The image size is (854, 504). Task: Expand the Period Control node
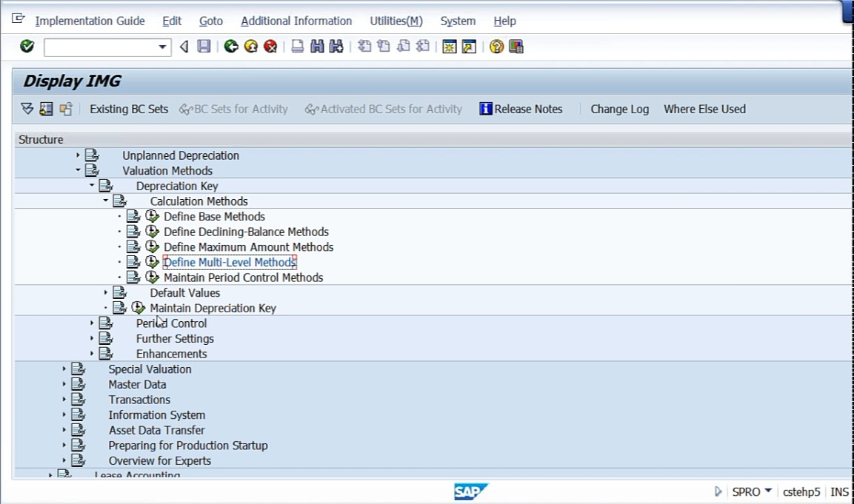click(x=92, y=323)
